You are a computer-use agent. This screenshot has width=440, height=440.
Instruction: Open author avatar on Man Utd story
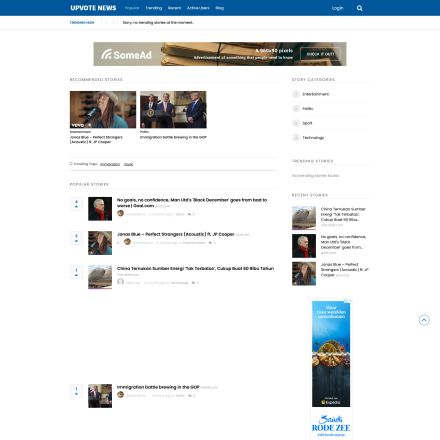[x=120, y=213]
